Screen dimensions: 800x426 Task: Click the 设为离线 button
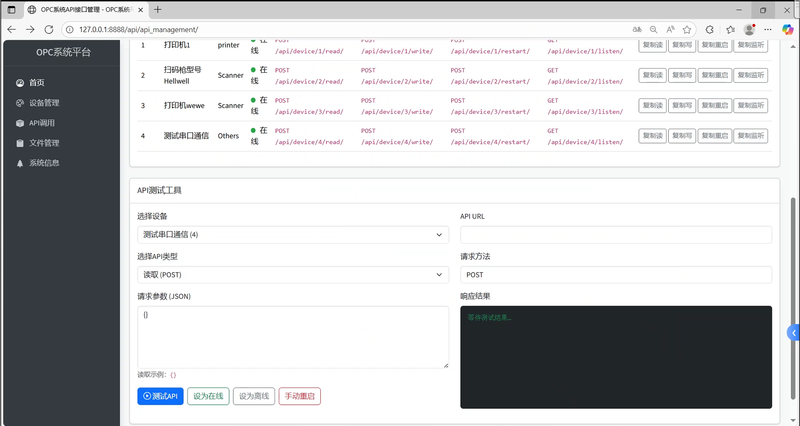point(253,396)
